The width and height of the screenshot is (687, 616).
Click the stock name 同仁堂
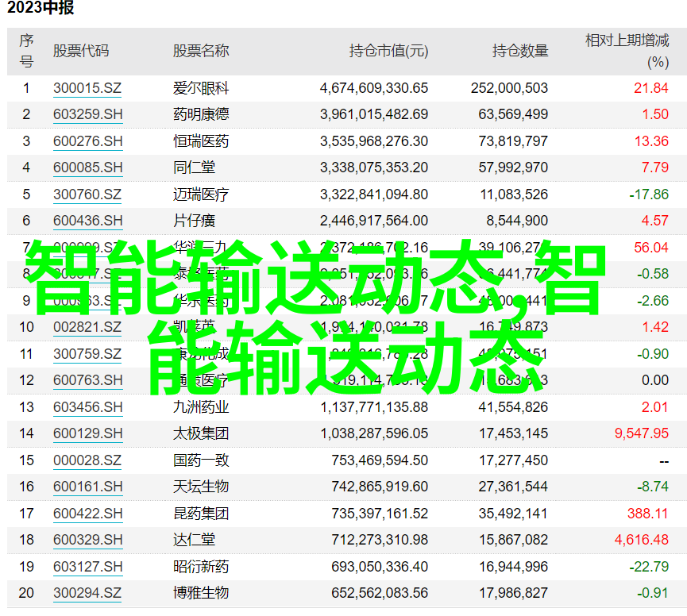click(194, 167)
